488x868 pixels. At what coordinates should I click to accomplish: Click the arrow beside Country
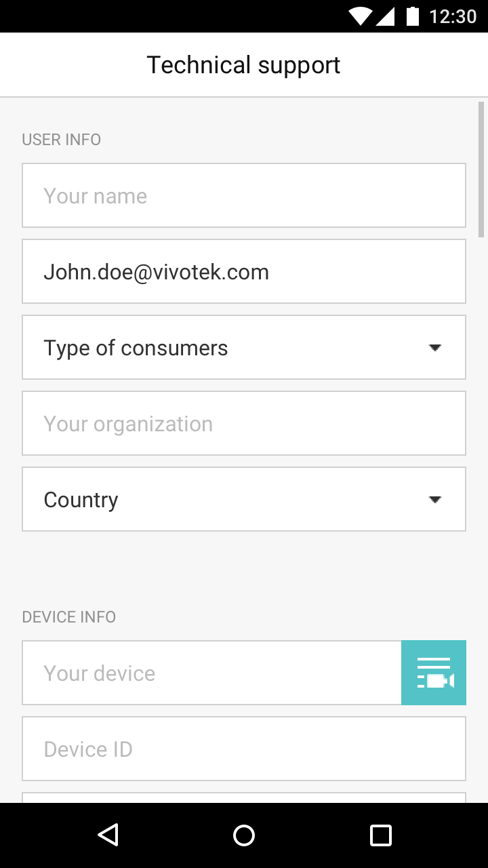(x=435, y=500)
